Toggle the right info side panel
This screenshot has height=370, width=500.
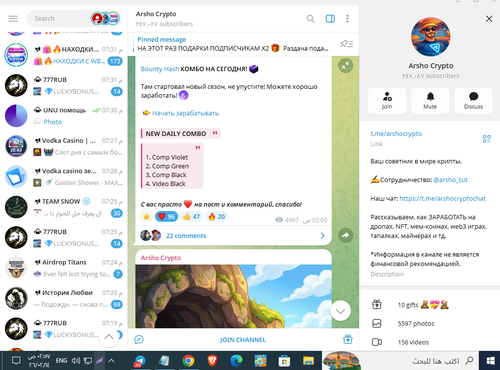[x=330, y=19]
